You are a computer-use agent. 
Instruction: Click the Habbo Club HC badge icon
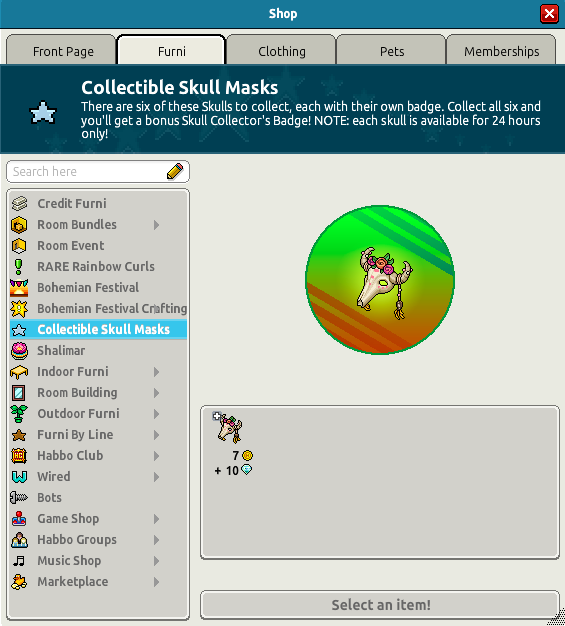click(19, 456)
